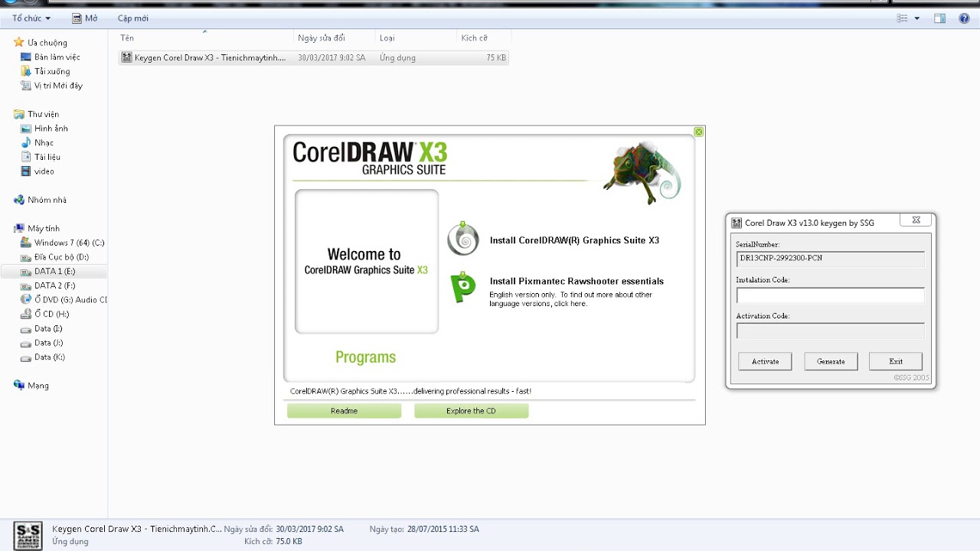This screenshot has width=980, height=551.
Task: Open the view options dropdown arrow
Action: [917, 18]
